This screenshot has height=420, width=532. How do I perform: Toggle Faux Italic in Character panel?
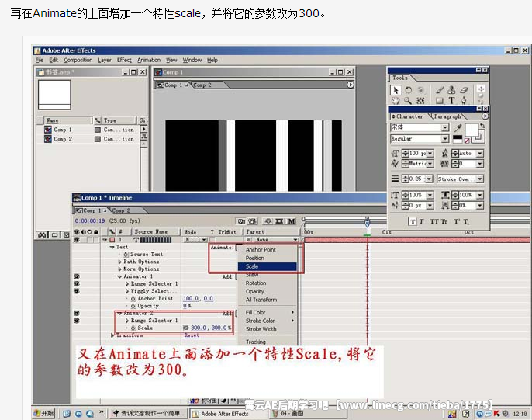click(x=422, y=222)
